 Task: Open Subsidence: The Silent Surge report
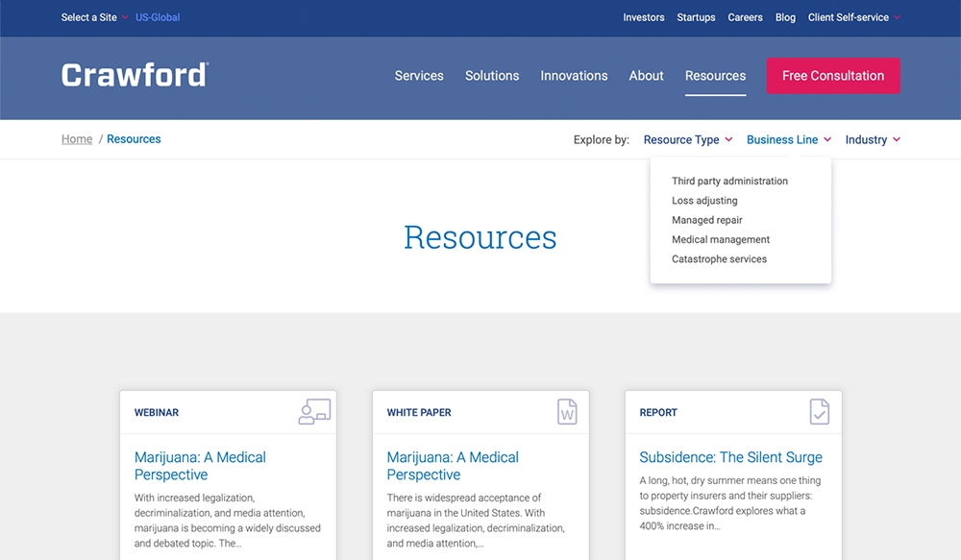tap(730, 457)
